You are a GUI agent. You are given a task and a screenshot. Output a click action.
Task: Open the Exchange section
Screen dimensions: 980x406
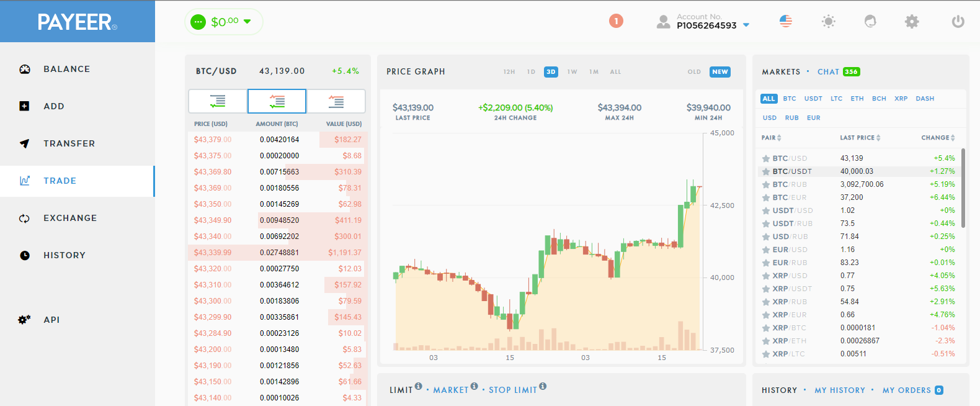click(x=69, y=218)
